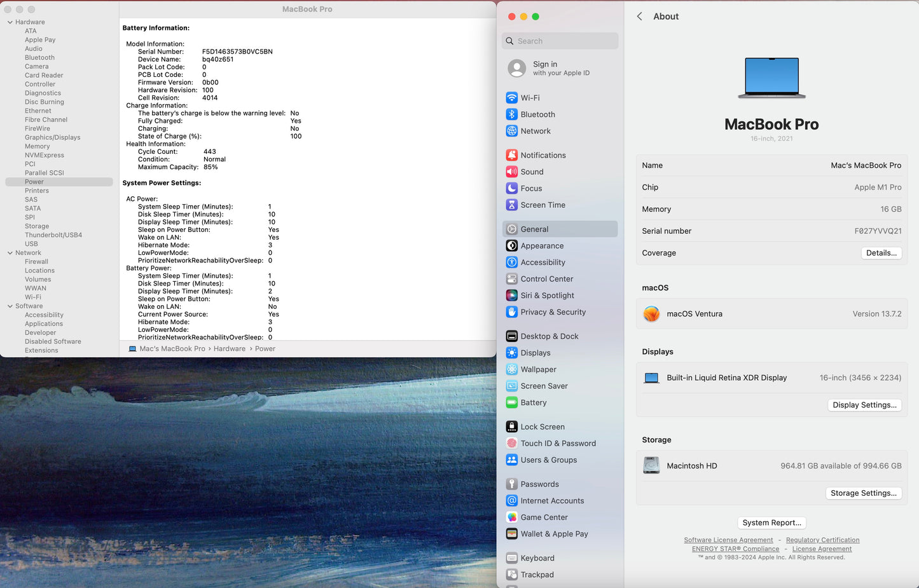
Task: Open the Control Center icon
Action: pyautogui.click(x=512, y=278)
